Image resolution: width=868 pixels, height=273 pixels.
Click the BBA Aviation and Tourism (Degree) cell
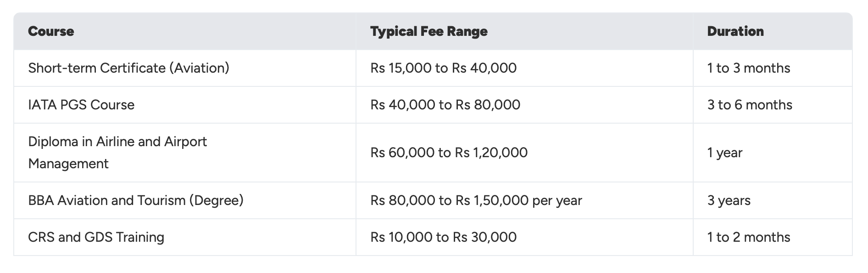tap(135, 200)
